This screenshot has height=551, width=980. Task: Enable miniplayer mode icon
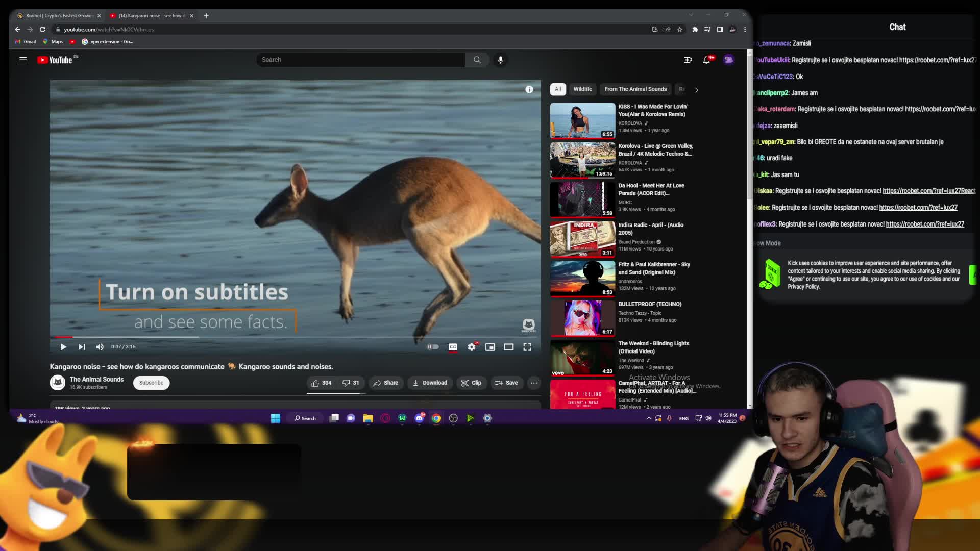[490, 347]
